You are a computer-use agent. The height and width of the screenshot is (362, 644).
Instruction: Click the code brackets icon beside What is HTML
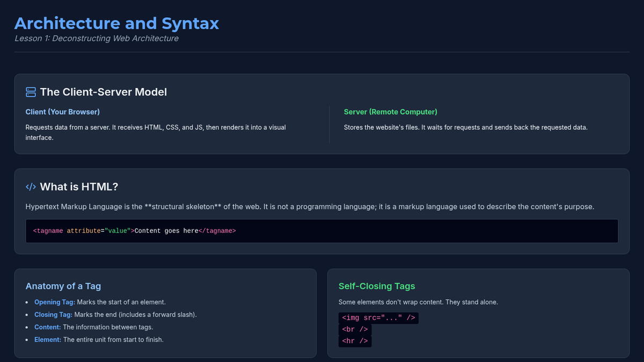(31, 187)
